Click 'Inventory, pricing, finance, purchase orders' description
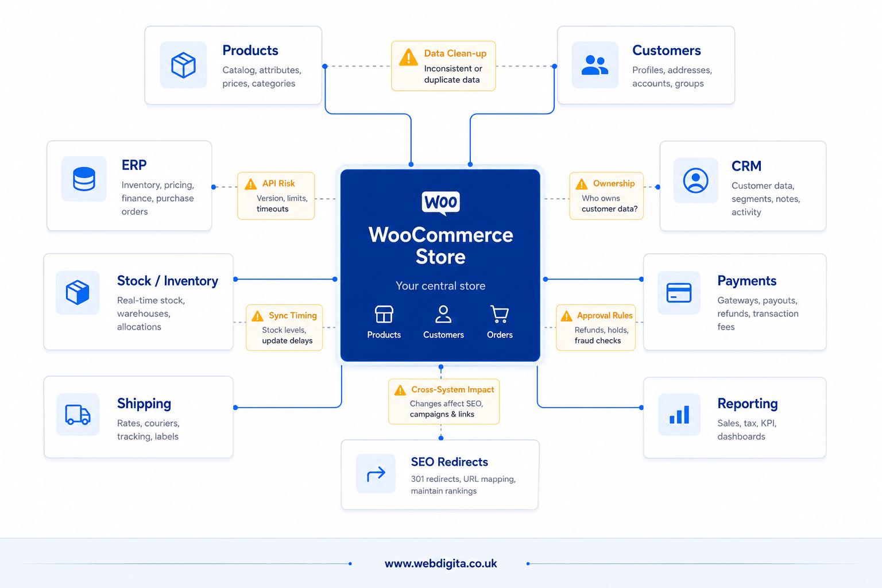Viewport: 882px width, 588px height. 158,198
